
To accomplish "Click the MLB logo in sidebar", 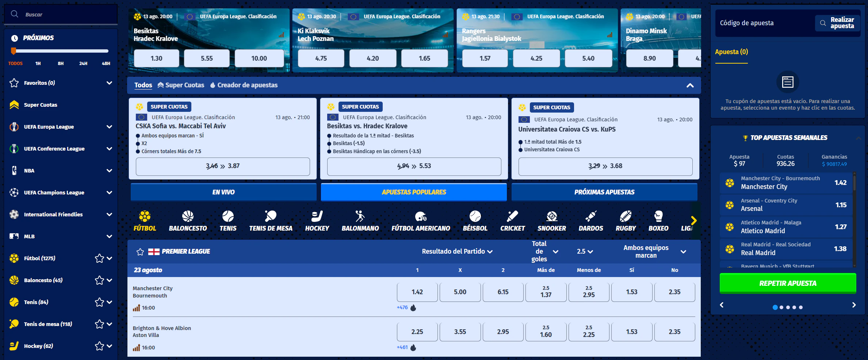I will point(14,236).
